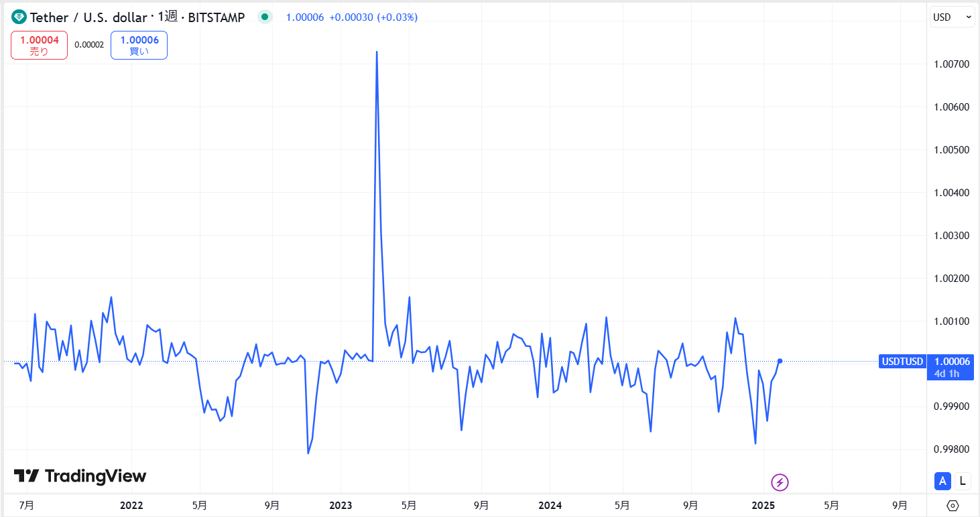980x517 pixels.
Task: Click the red sell button 1.00004
Action: (40, 46)
